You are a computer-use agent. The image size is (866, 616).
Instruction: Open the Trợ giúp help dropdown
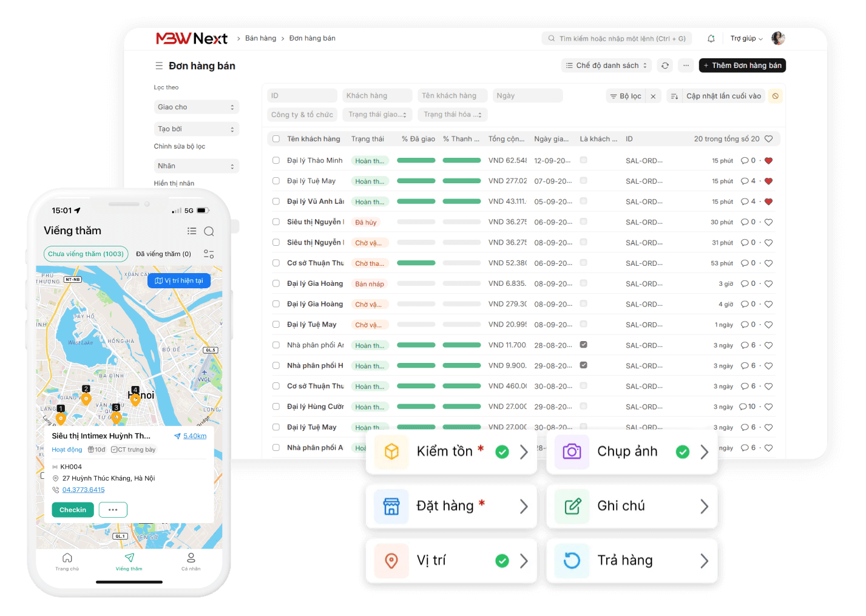click(x=746, y=38)
